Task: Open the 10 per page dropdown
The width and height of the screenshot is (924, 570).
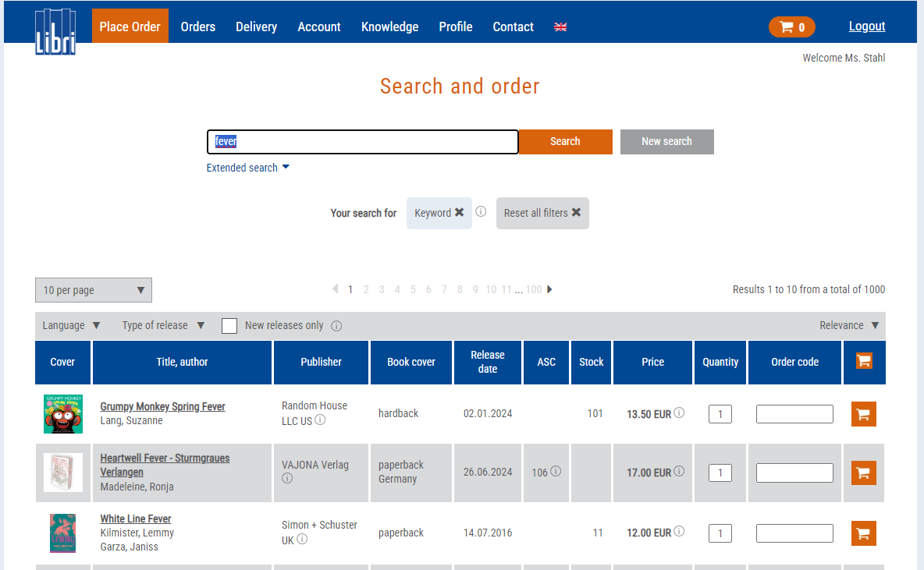Action: click(94, 290)
